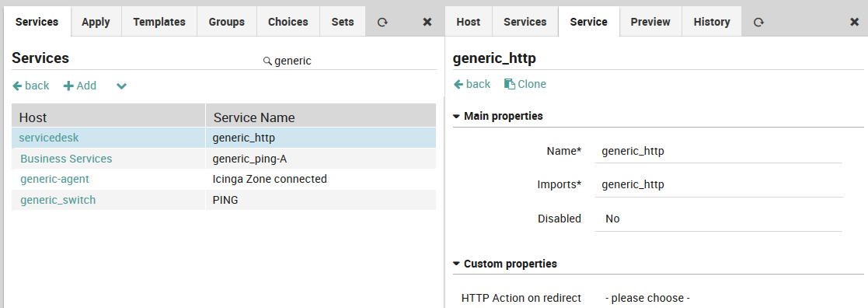Click the search magnifier icon

(267, 61)
